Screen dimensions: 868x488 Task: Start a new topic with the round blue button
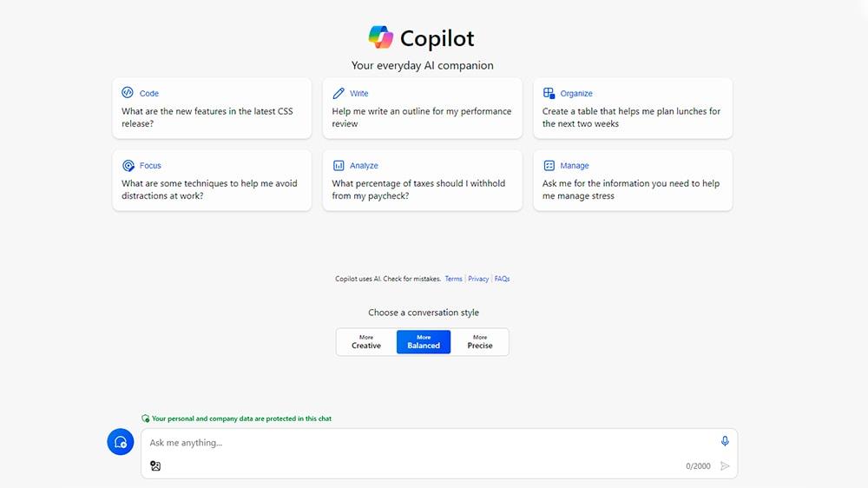point(120,442)
